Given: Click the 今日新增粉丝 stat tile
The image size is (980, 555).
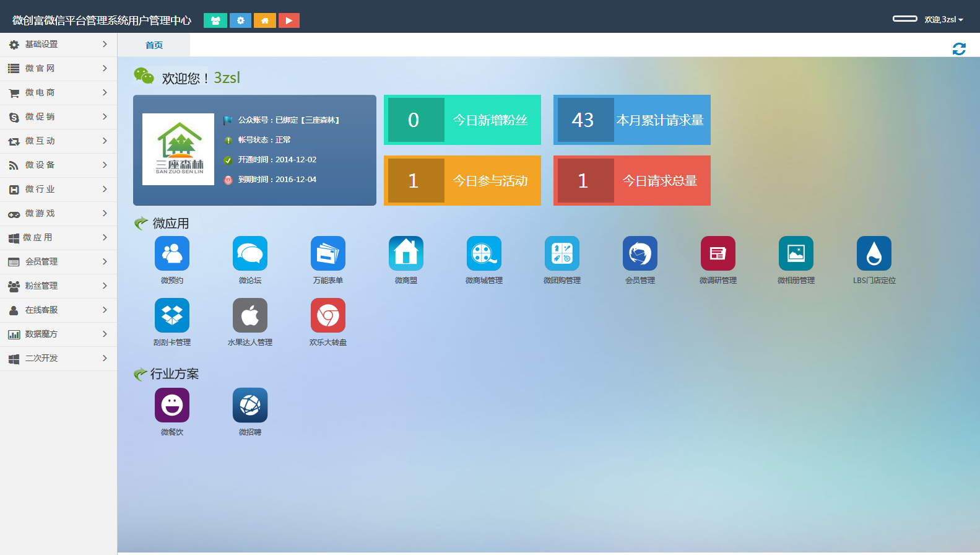Looking at the screenshot, I should pos(462,120).
